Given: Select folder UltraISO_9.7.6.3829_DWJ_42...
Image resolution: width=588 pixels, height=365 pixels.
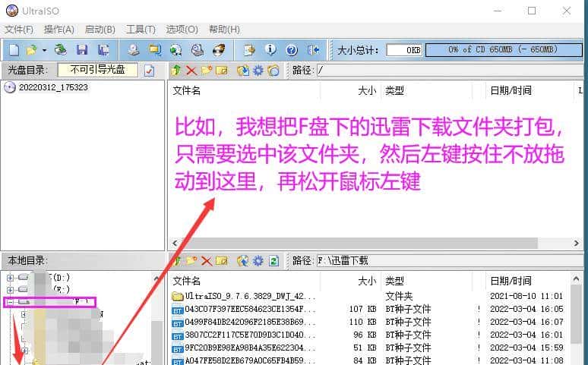Looking at the screenshot, I should pos(251,296).
